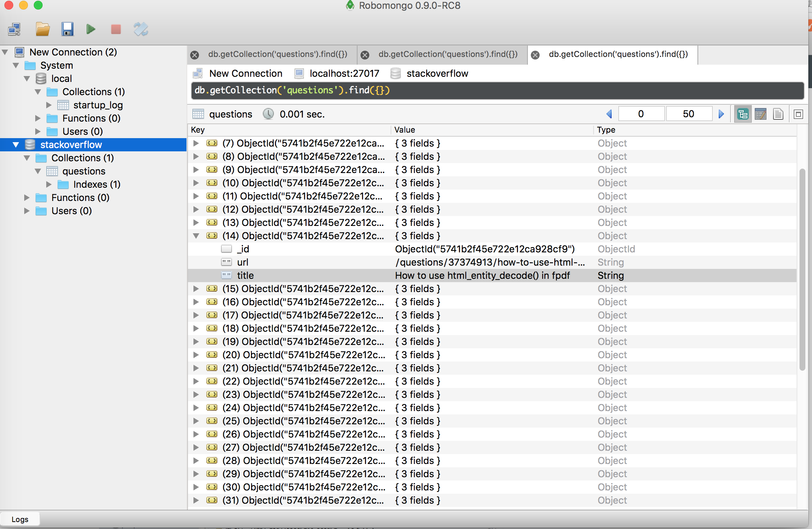
Task: Expand the Indexes (1) folder
Action: coord(49,184)
